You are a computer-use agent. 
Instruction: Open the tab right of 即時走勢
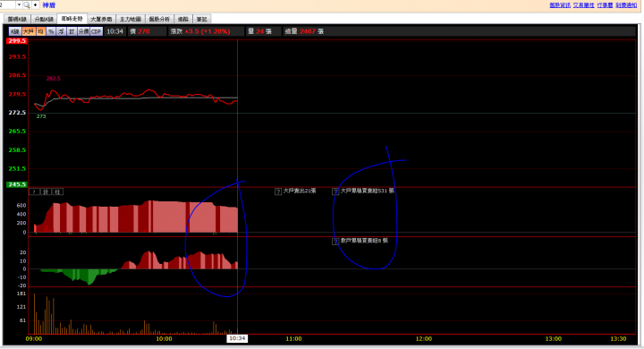click(x=101, y=19)
